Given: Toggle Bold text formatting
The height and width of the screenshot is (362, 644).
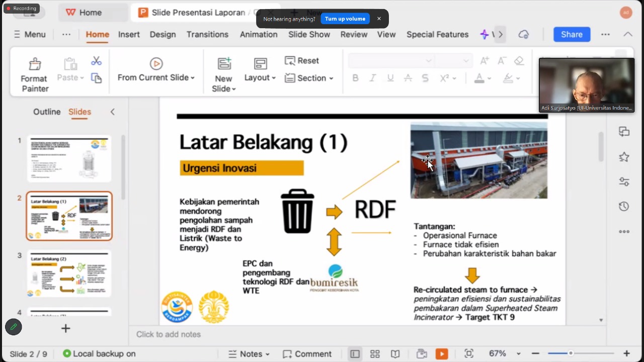Looking at the screenshot, I should click(355, 78).
